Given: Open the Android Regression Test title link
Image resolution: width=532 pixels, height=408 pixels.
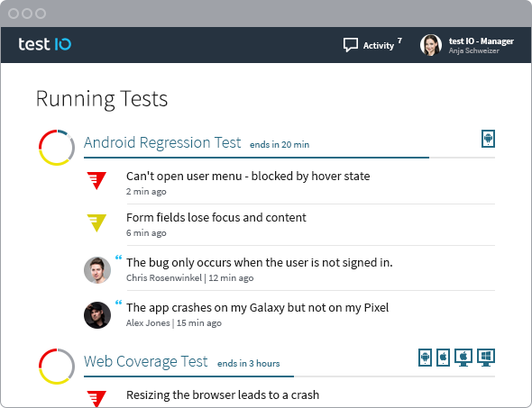Looking at the screenshot, I should [162, 142].
